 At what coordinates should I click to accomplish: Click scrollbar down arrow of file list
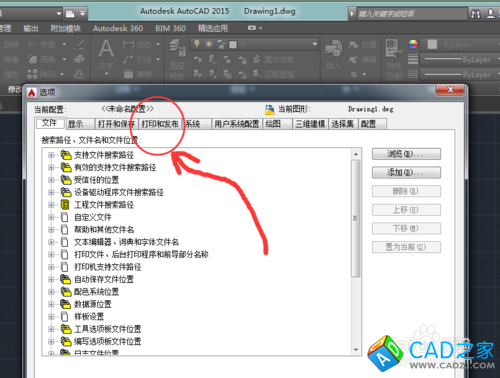point(356,350)
